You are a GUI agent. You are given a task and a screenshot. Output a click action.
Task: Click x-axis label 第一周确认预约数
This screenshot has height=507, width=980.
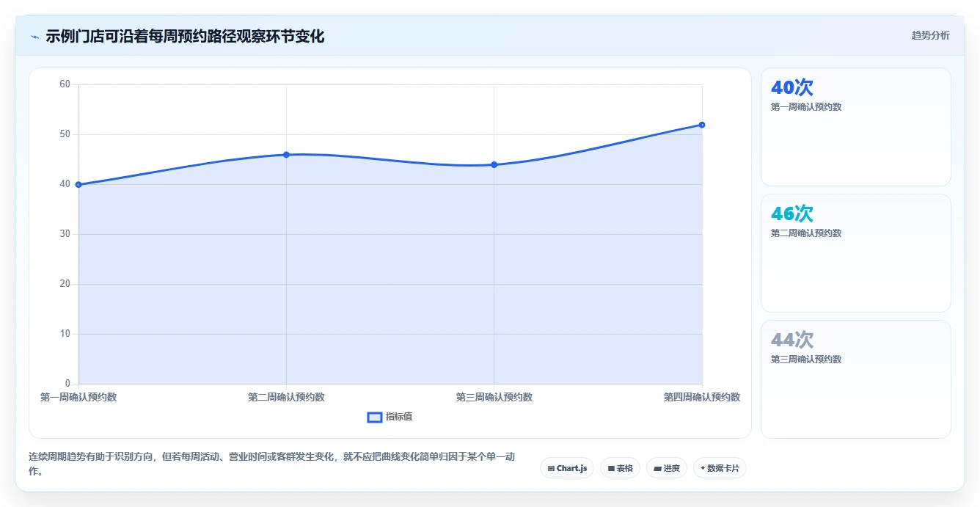[x=78, y=397]
